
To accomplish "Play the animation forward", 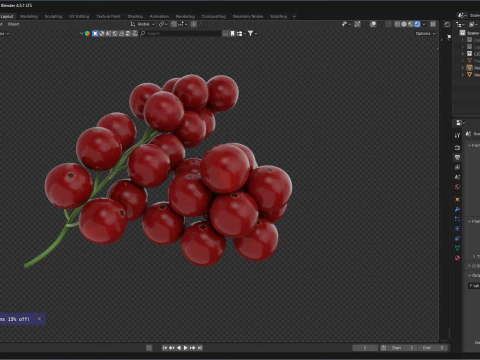I will 186,348.
